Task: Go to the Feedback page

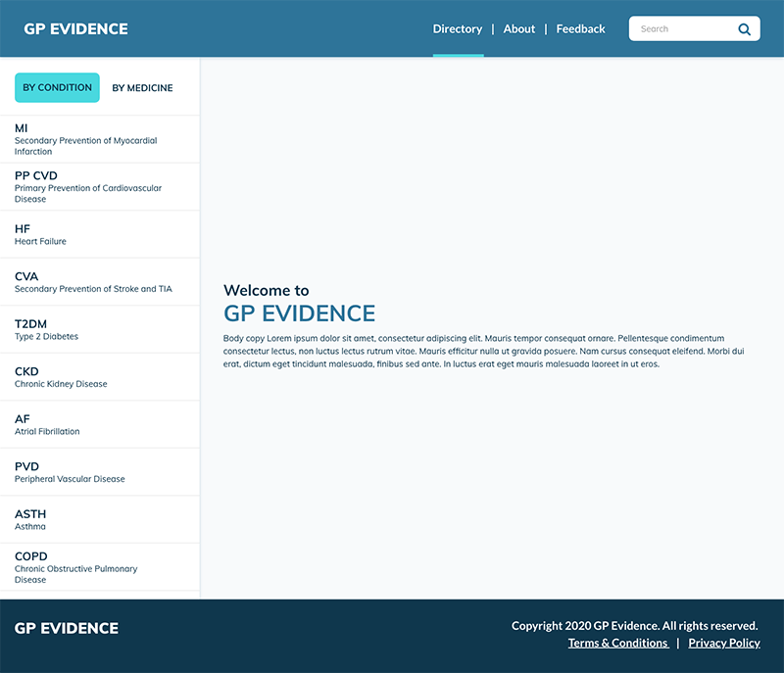Action: 580,29
